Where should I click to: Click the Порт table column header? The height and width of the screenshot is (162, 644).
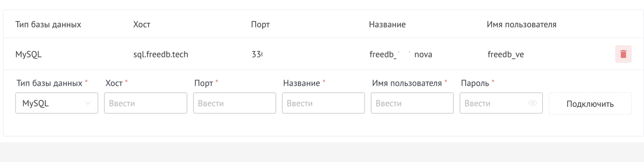tap(260, 25)
